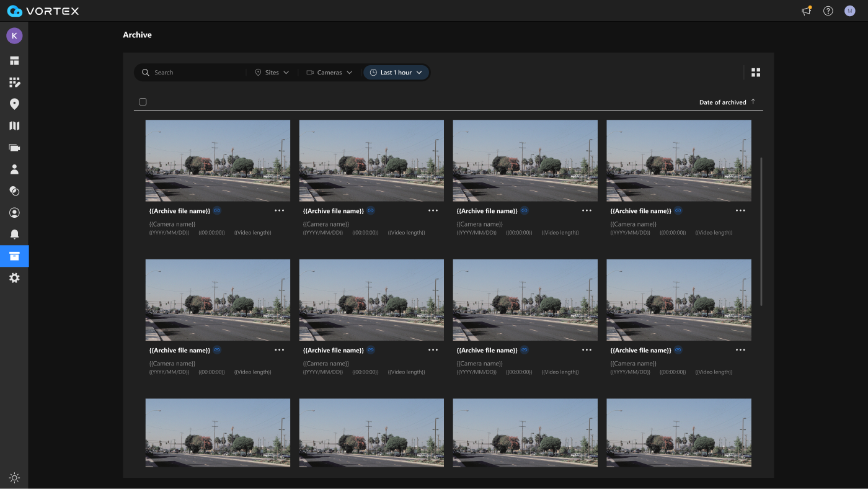Screen dimensions: 868x489
Task: Open the grid with pencil editor icon
Action: pyautogui.click(x=14, y=83)
